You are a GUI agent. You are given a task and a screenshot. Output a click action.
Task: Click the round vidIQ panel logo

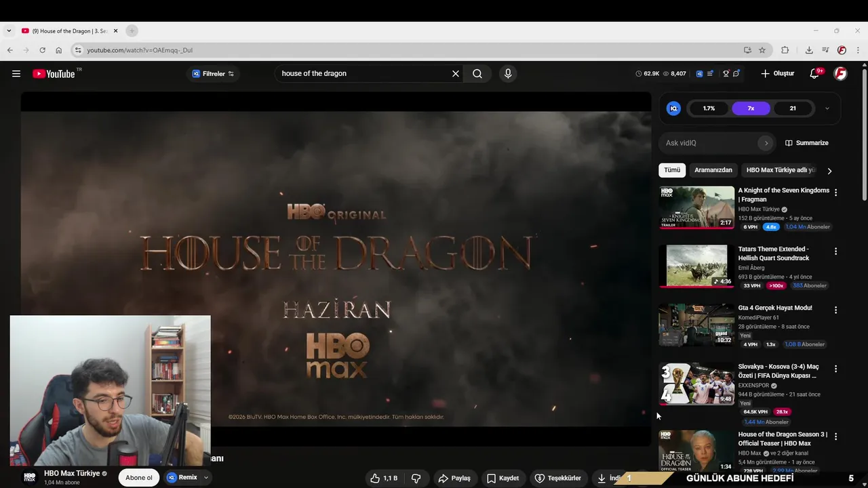(673, 108)
